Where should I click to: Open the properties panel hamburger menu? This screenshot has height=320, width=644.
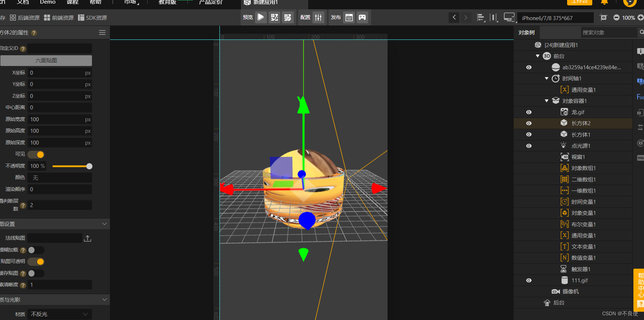click(x=102, y=33)
